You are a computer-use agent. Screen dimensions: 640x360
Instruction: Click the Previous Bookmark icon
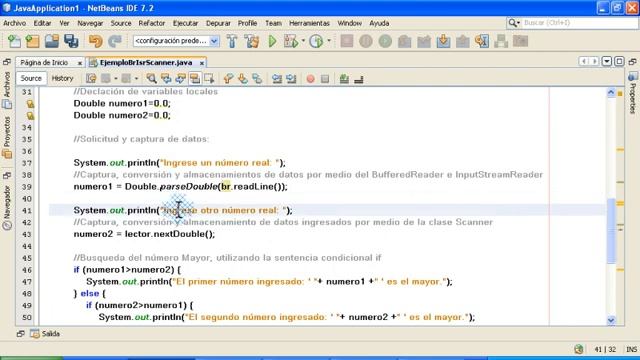point(228,78)
